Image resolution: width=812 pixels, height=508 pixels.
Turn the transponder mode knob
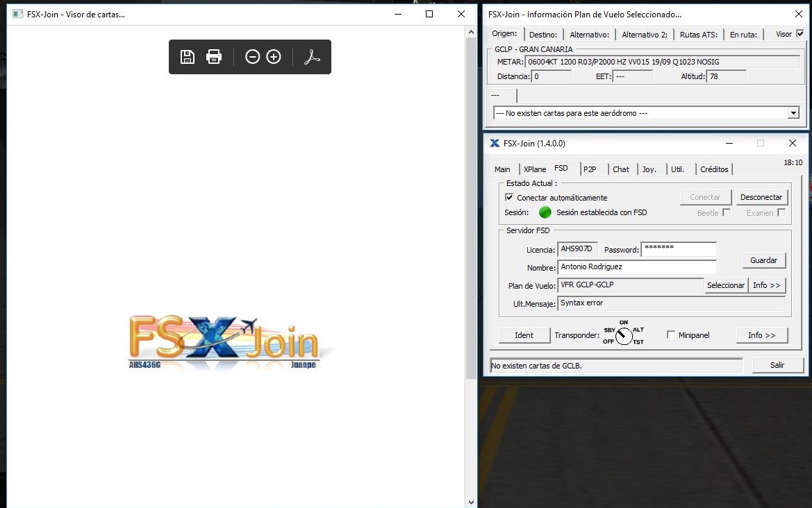pos(624,336)
